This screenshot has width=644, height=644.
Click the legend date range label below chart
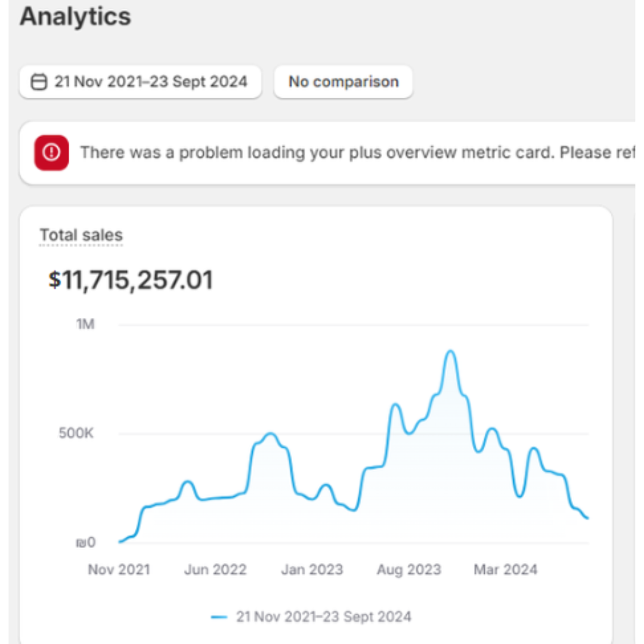(323, 617)
